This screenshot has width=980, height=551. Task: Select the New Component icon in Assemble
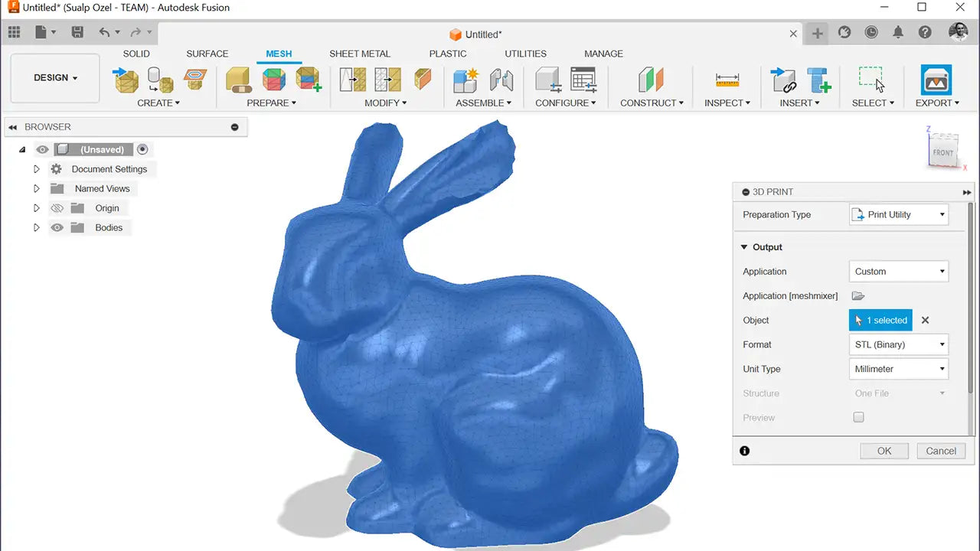coord(465,79)
